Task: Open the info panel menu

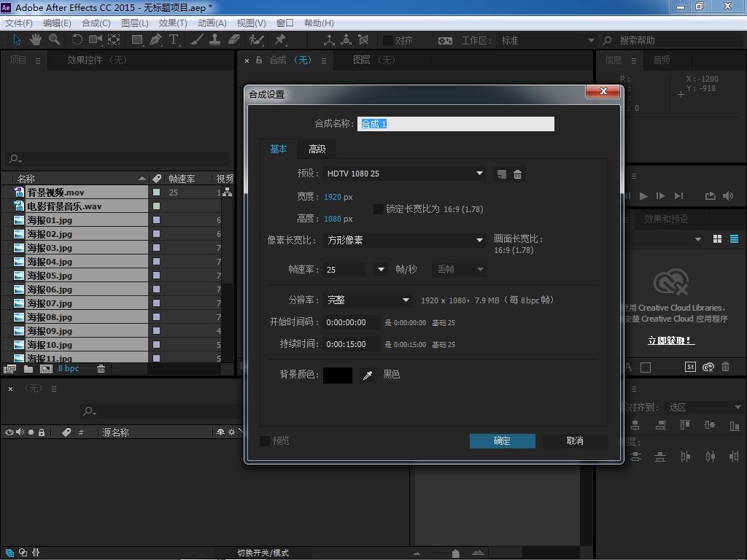Action: coord(634,61)
